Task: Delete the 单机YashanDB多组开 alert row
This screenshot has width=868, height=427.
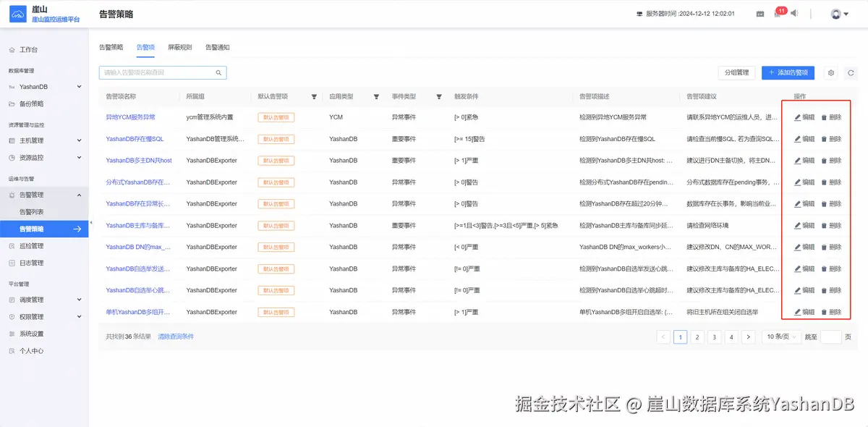Action: [831, 313]
